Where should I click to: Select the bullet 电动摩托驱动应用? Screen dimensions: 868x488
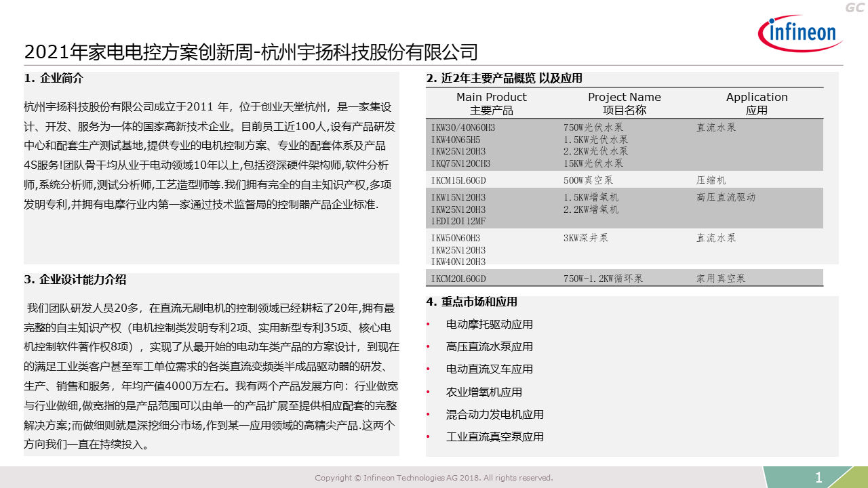pos(490,324)
